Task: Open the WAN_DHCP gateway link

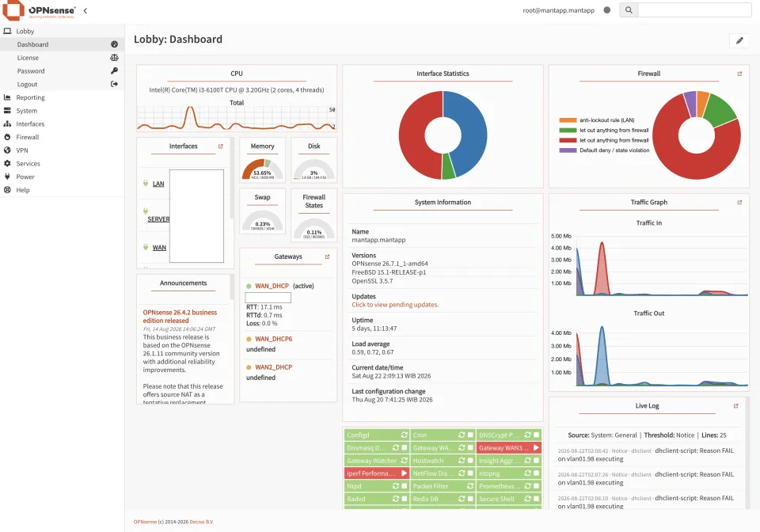Action: (272, 286)
